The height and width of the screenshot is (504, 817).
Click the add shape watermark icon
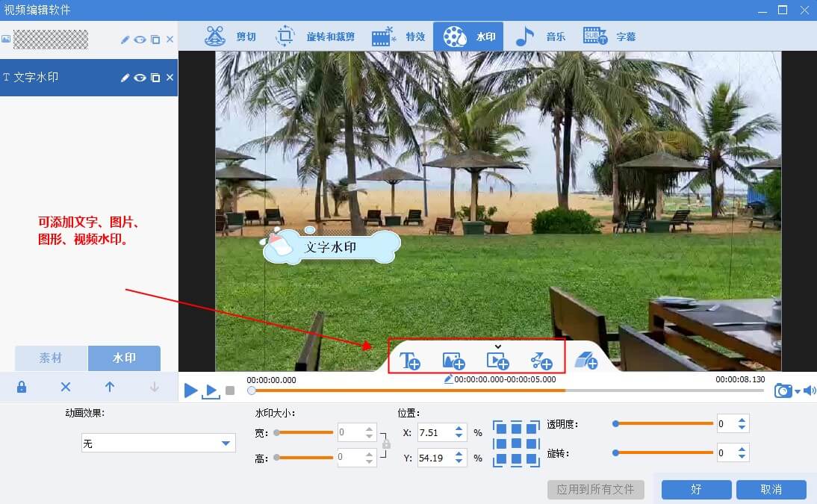541,361
